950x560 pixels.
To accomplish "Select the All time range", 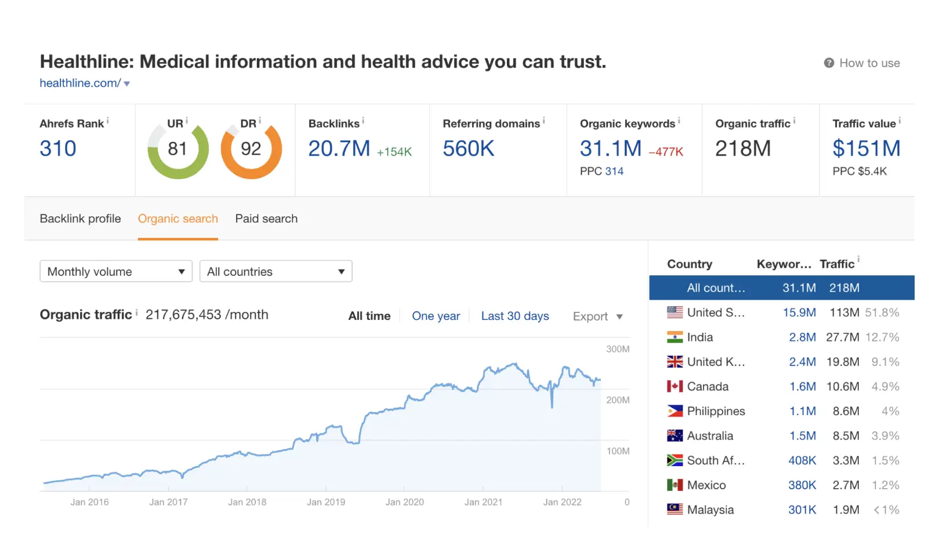I will [369, 316].
